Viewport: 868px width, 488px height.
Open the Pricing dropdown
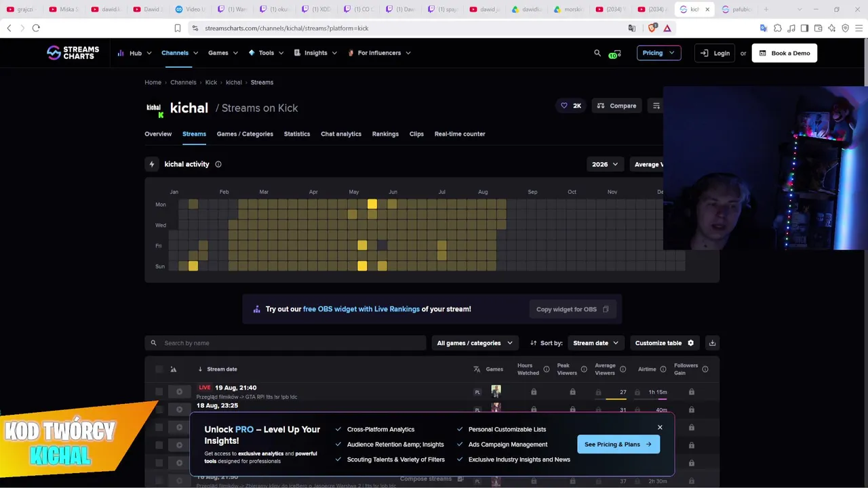[658, 53]
